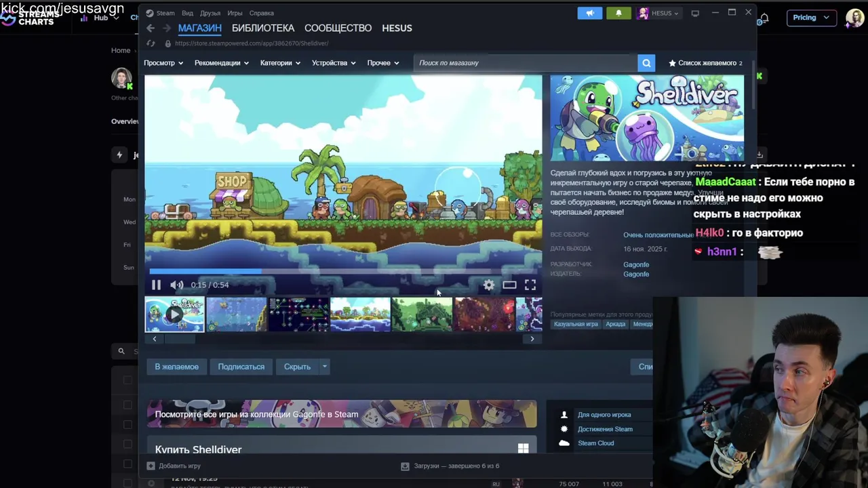Select the first trailer thumbnail with play icon

[174, 314]
